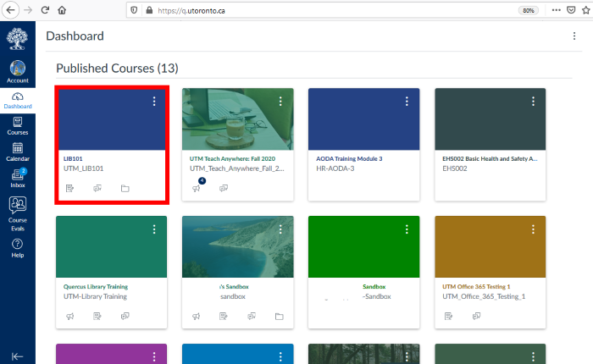Click the browser Back arrow
593x364 pixels.
pos(10,10)
